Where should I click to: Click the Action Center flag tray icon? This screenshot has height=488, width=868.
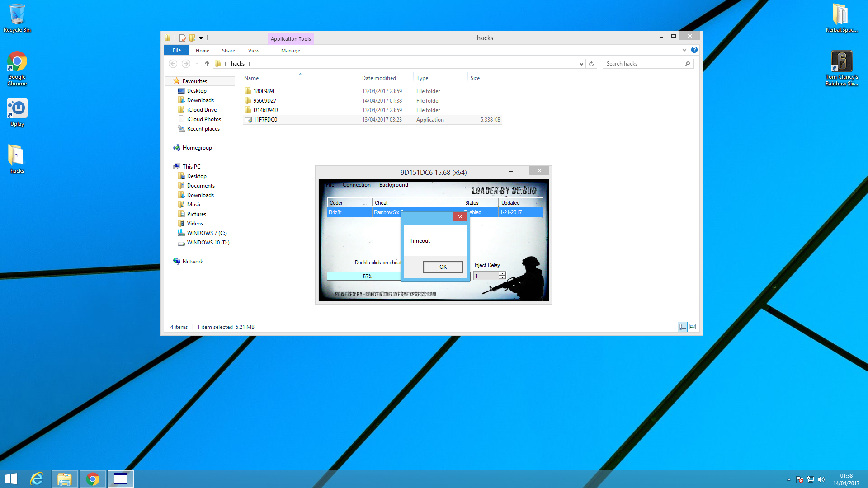click(800, 479)
